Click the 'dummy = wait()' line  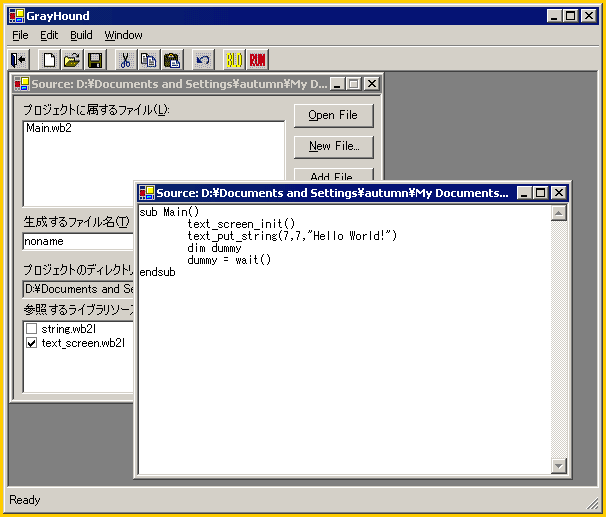pyautogui.click(x=229, y=260)
